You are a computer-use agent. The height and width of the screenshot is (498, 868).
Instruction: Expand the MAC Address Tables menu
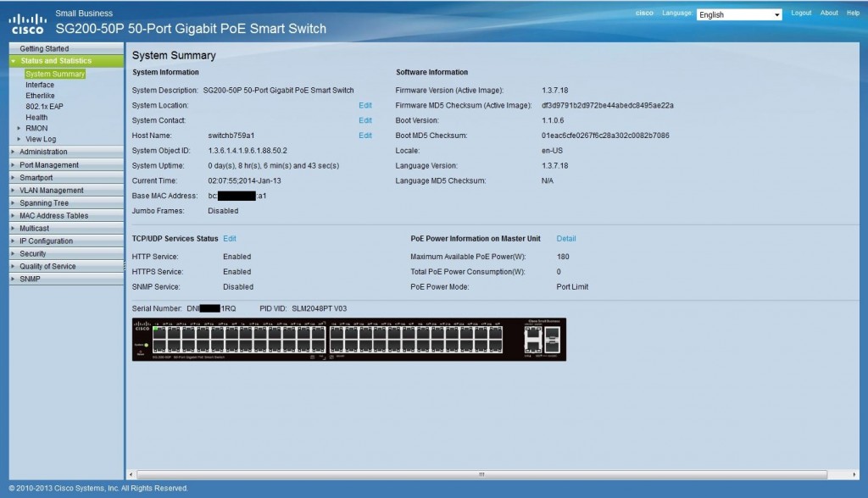(66, 216)
